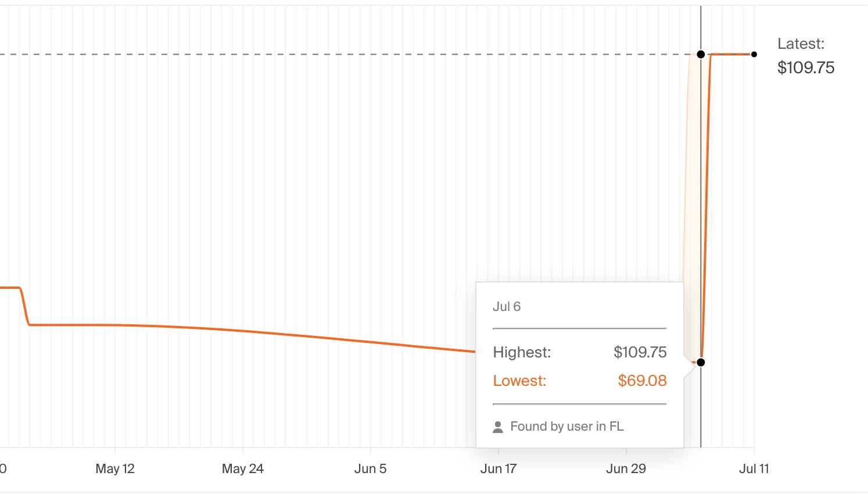Click the May 12 axis label

point(115,468)
